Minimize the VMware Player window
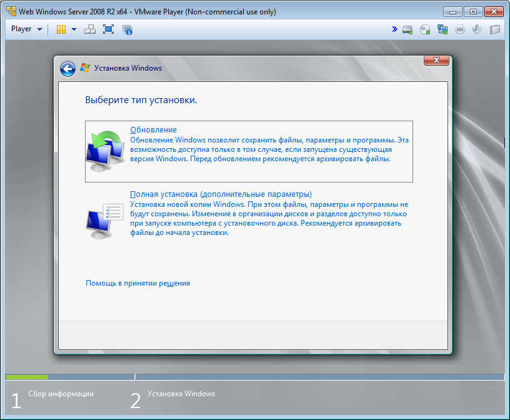 pyautogui.click(x=452, y=12)
